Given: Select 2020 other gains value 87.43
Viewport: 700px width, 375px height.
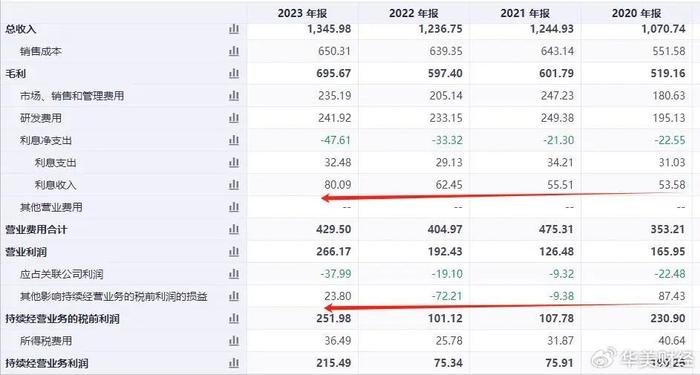Looking at the screenshot, I should pos(672,296).
